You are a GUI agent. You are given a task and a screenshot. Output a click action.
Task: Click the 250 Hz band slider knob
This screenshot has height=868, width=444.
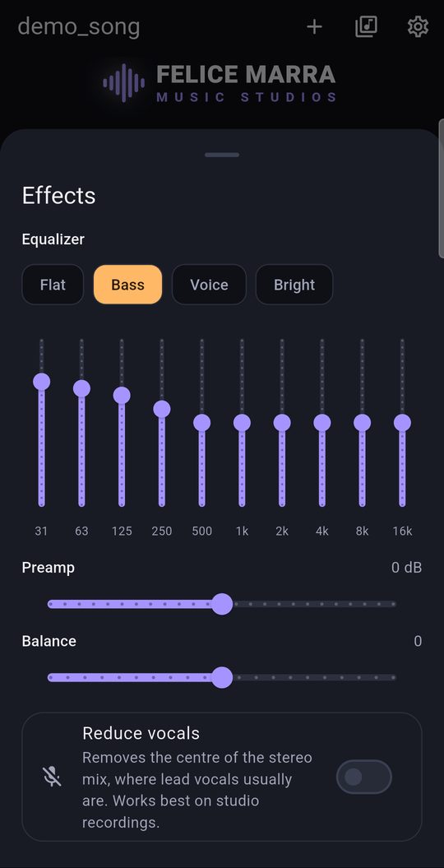coord(162,409)
